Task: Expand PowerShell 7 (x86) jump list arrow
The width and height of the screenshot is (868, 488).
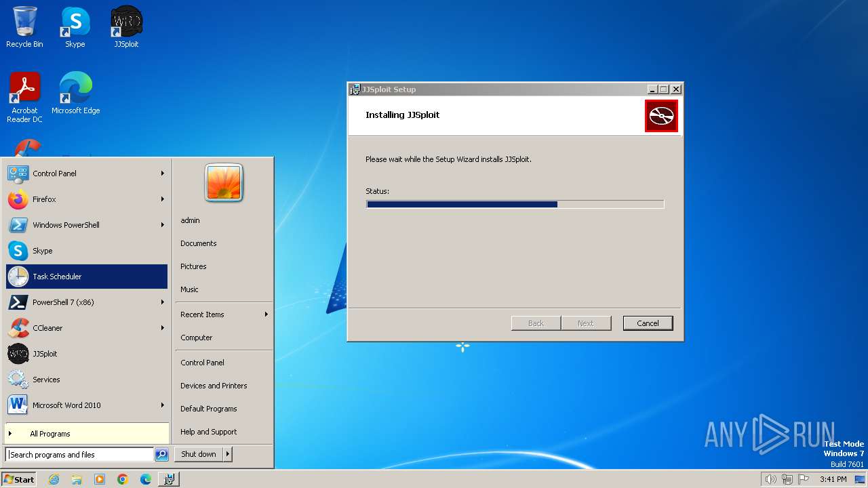Action: (x=163, y=302)
